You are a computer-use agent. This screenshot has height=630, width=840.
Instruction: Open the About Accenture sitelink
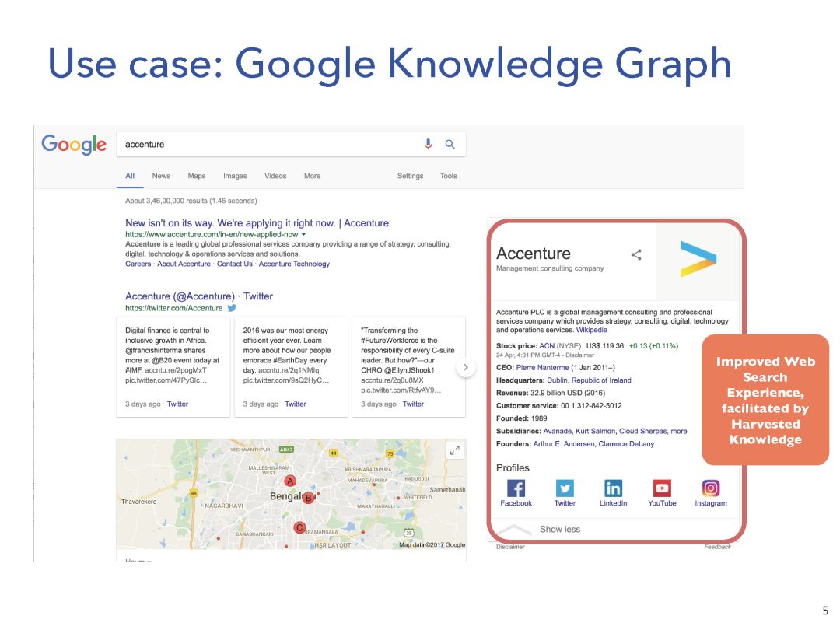tap(184, 264)
